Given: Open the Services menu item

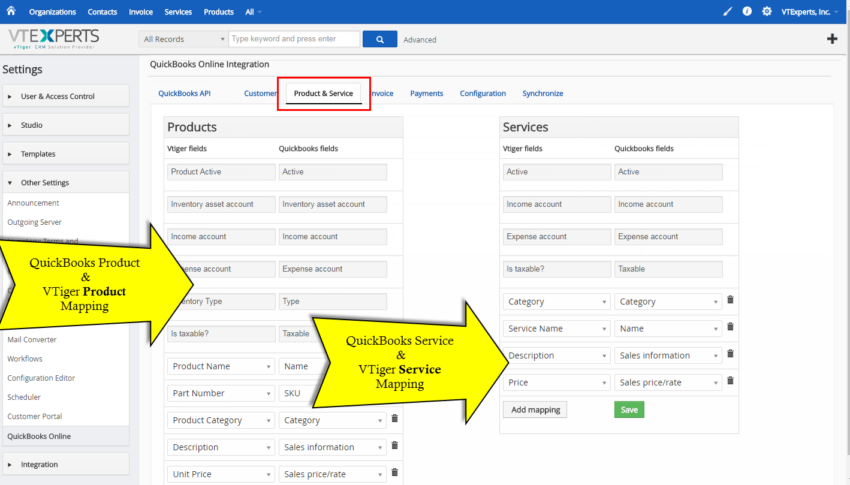Looking at the screenshot, I should (x=178, y=11).
